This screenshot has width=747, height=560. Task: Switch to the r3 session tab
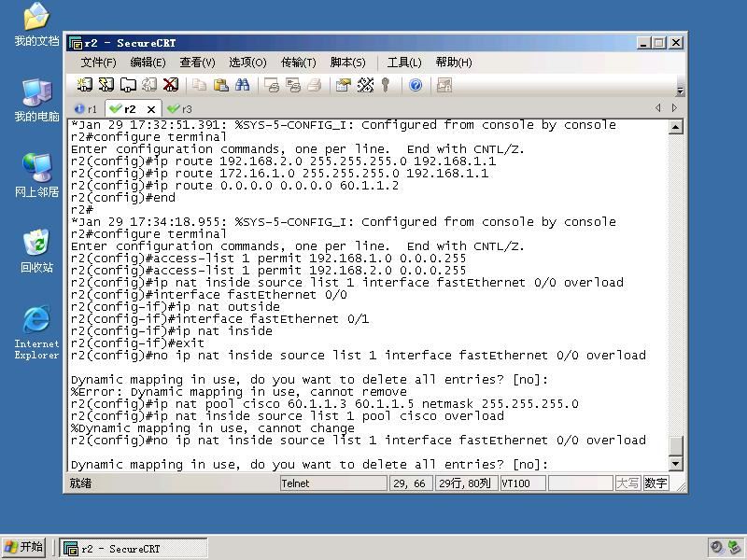tap(180, 109)
